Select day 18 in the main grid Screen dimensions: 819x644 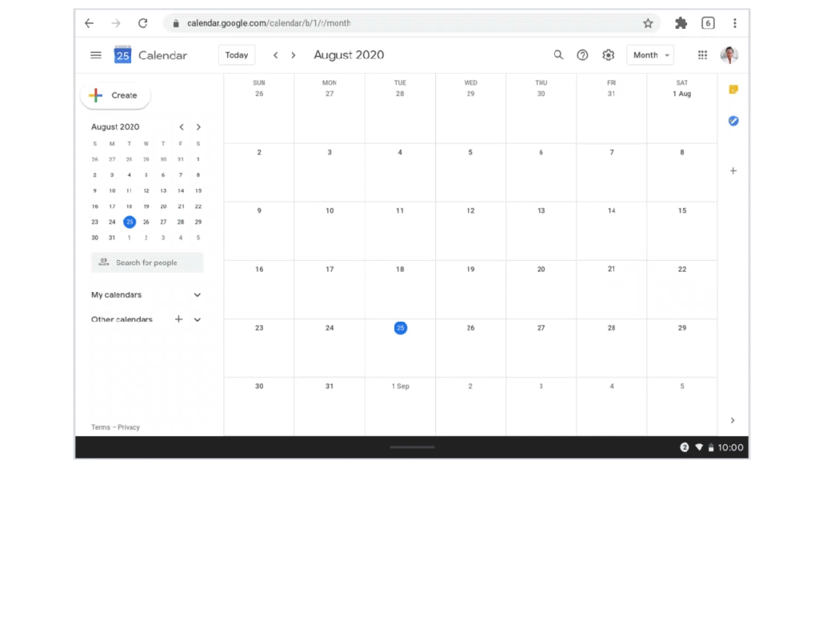pyautogui.click(x=400, y=270)
